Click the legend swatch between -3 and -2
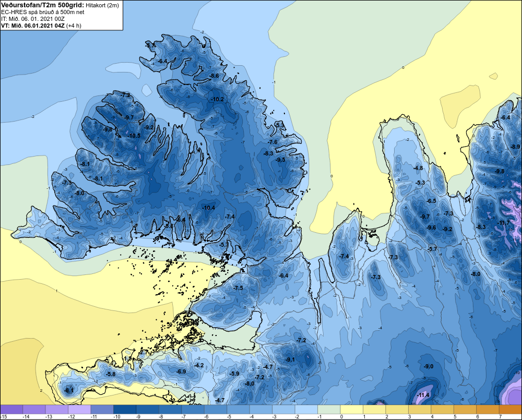 pos(283,410)
